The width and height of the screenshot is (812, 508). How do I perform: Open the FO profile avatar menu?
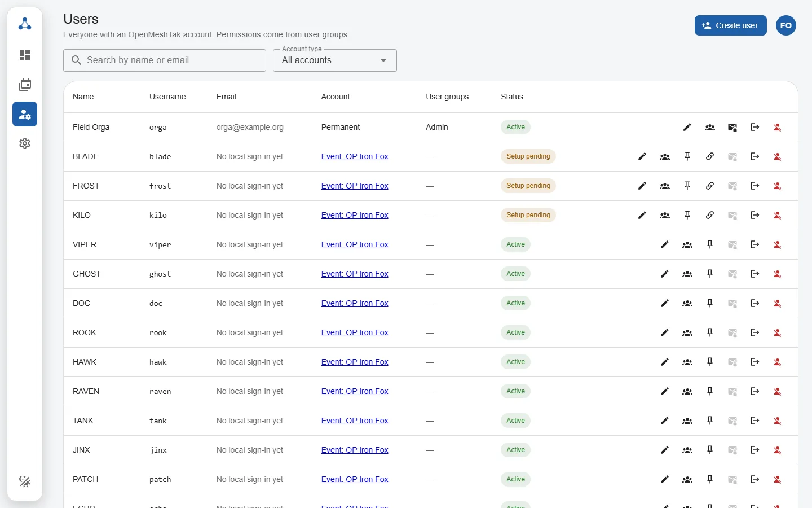pos(786,25)
